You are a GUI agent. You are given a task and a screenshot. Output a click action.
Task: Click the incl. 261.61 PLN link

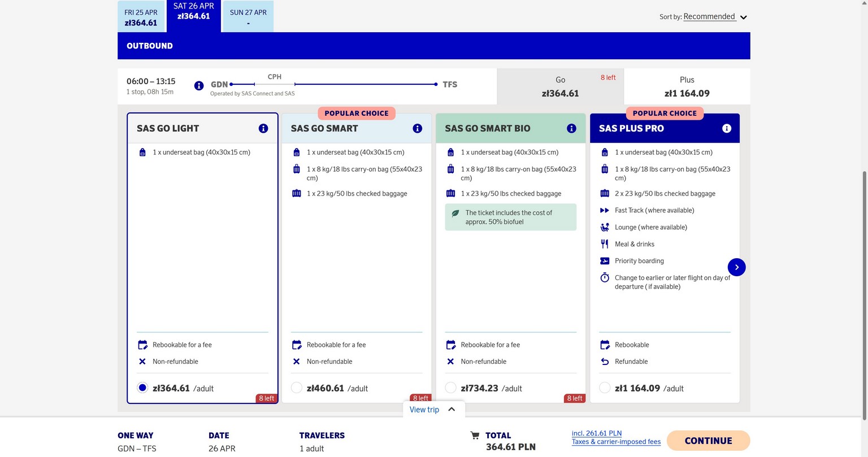(x=597, y=433)
